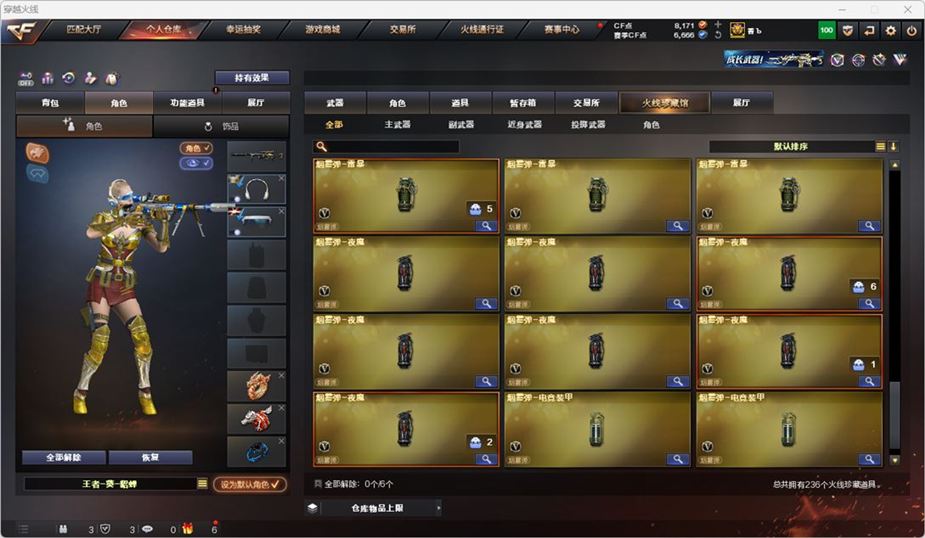
Task: Open the settings gear icon
Action: [890, 31]
